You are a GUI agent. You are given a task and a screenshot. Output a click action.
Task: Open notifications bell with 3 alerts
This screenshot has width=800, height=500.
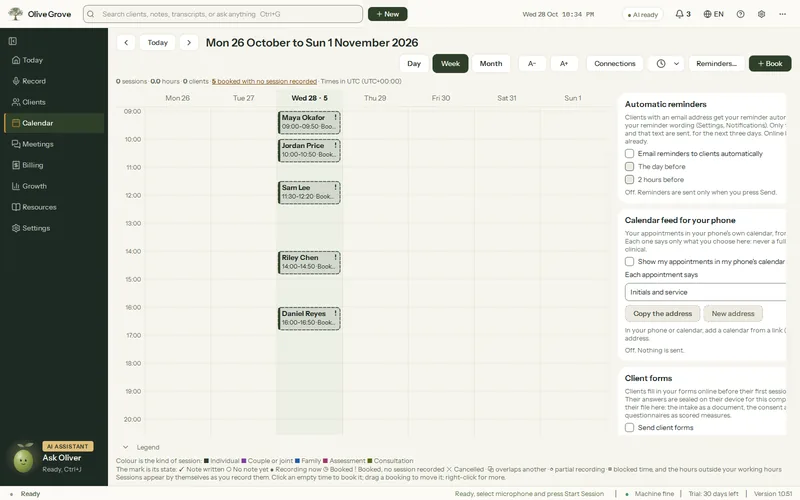coord(683,14)
